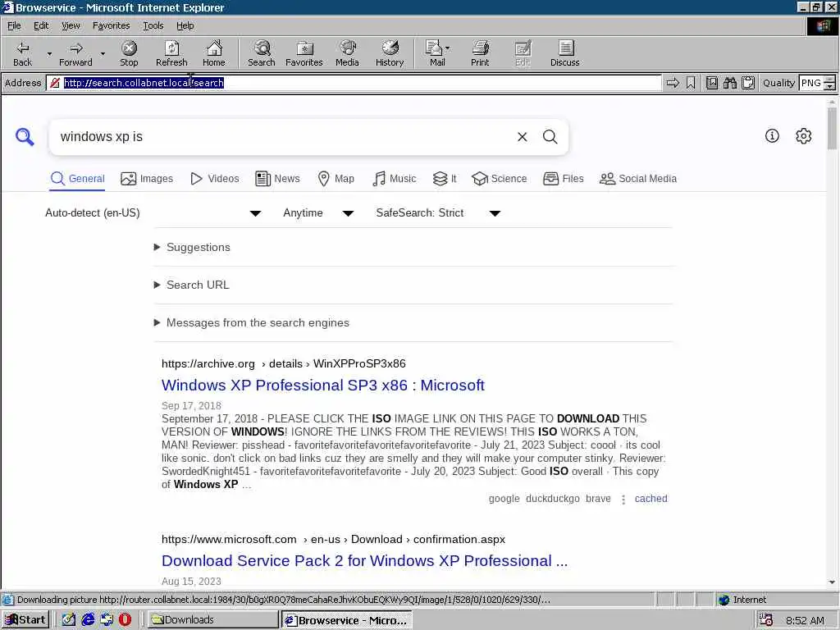Switch to the It tab
The width and height of the screenshot is (840, 630).
point(445,178)
